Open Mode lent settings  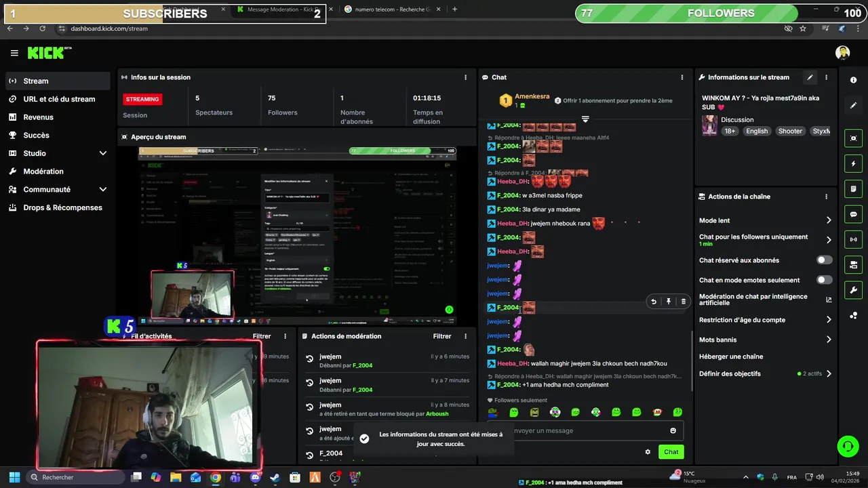coord(766,220)
